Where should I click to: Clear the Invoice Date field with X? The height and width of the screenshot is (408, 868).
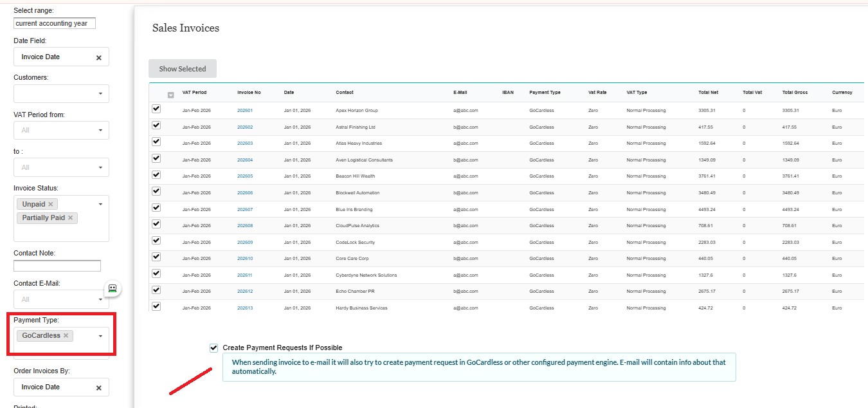point(99,57)
